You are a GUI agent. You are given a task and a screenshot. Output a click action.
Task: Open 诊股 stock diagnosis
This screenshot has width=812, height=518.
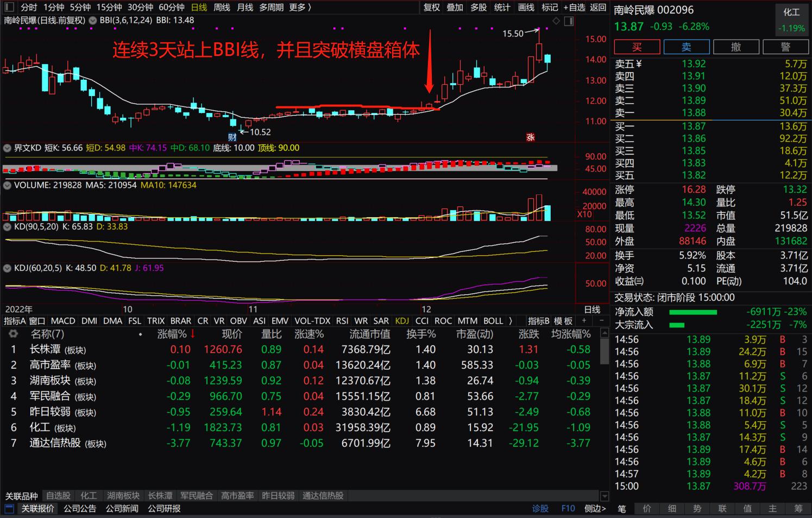(540, 509)
